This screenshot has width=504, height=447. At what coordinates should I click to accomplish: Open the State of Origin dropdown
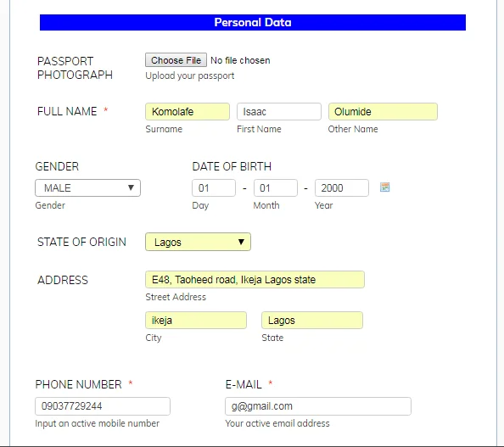(x=198, y=242)
